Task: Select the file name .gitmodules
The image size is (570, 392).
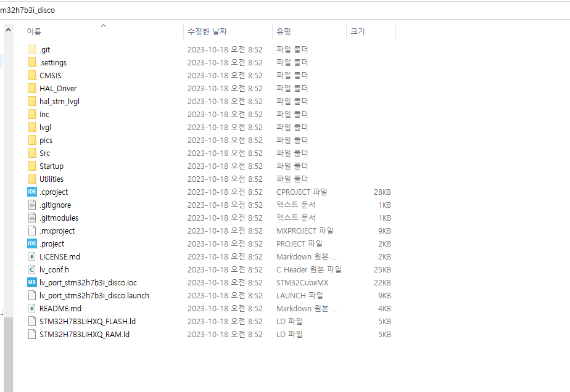Action: (x=59, y=218)
